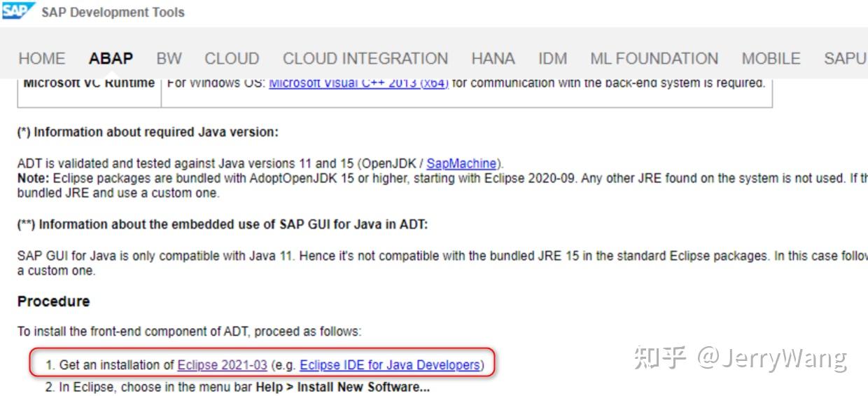
Task: Click the Eclipse IDE for Java Developers link
Action: 390,364
